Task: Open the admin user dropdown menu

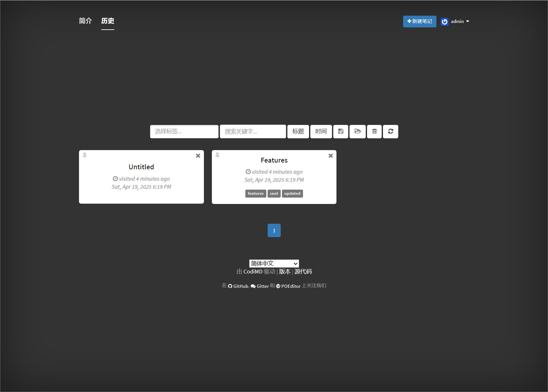Action: click(x=460, y=21)
